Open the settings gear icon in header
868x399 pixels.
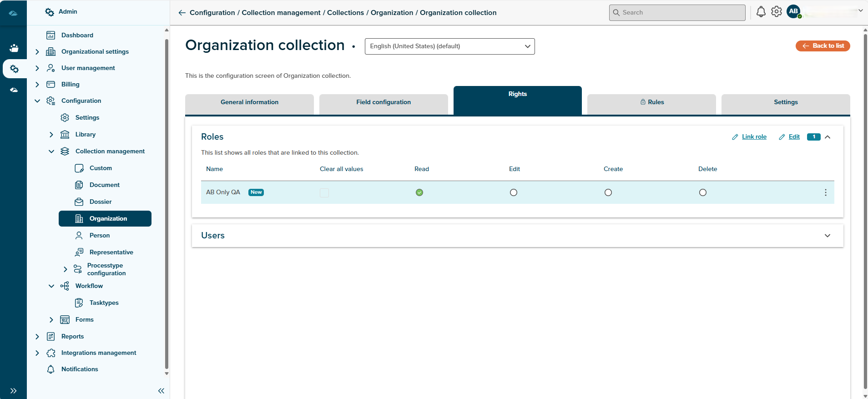coord(777,12)
